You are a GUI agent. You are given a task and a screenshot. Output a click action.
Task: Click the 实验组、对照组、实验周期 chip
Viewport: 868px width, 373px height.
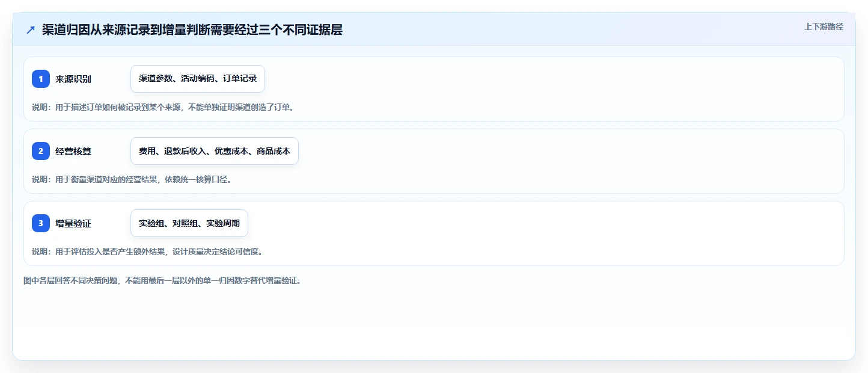189,223
